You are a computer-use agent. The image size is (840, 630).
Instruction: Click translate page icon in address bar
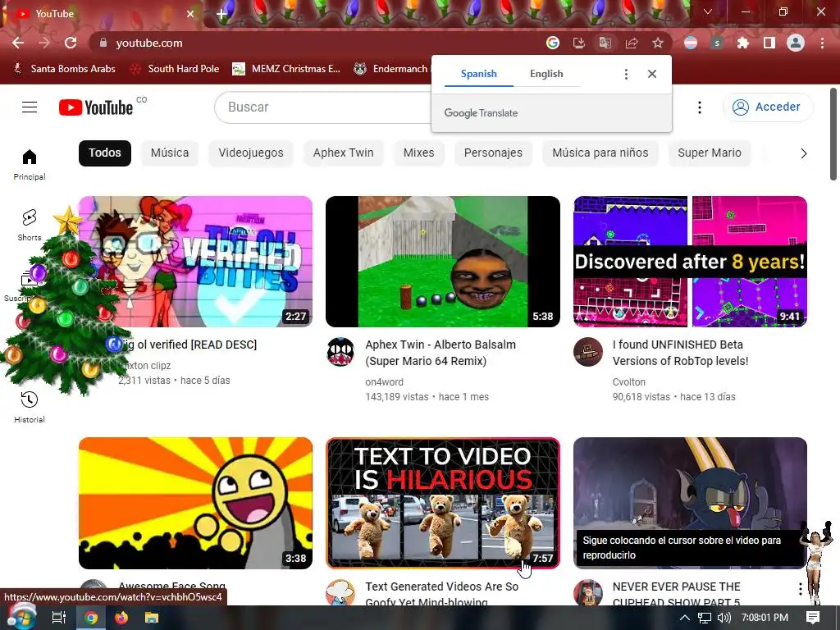click(605, 43)
